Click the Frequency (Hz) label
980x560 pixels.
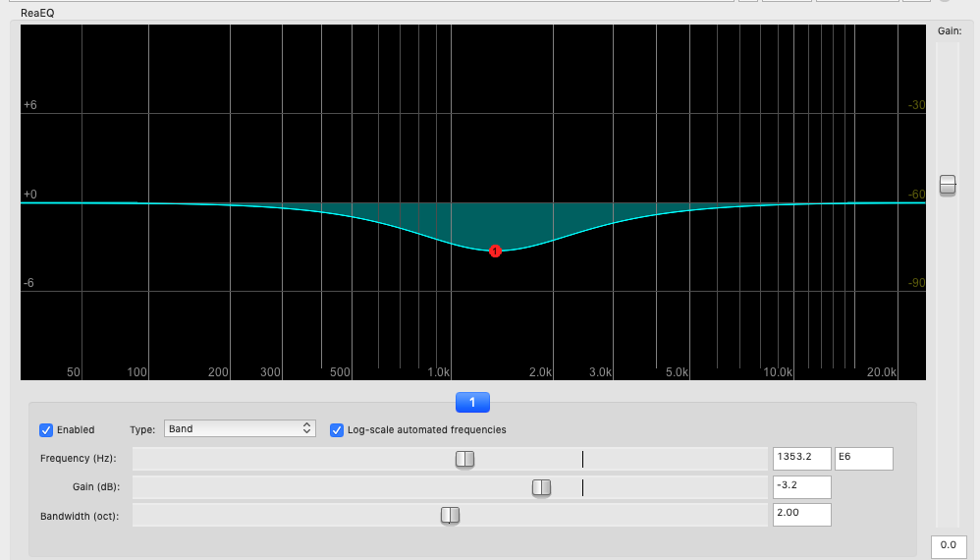79,458
